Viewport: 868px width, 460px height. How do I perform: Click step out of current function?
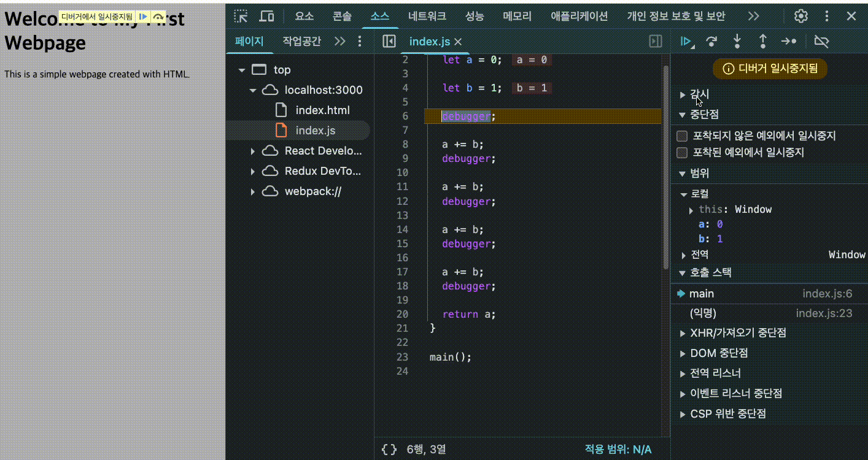pos(763,41)
